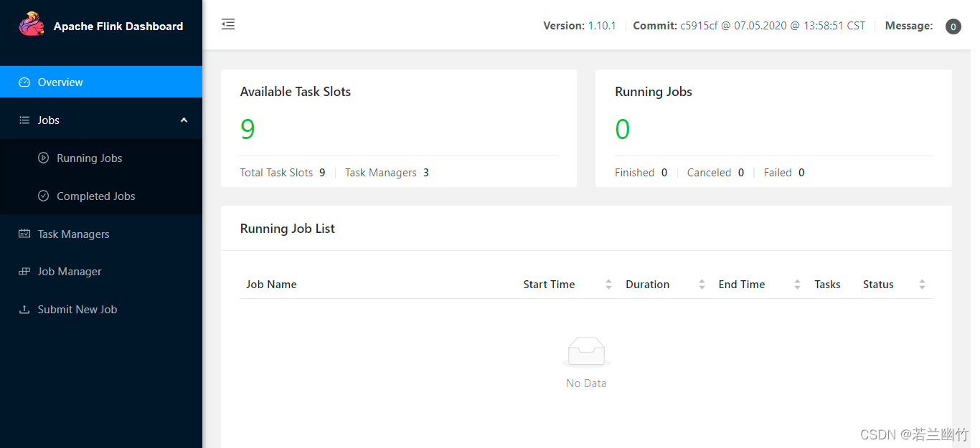The height and width of the screenshot is (448, 980).
Task: Sort table by End Time arrows
Action: (x=797, y=285)
